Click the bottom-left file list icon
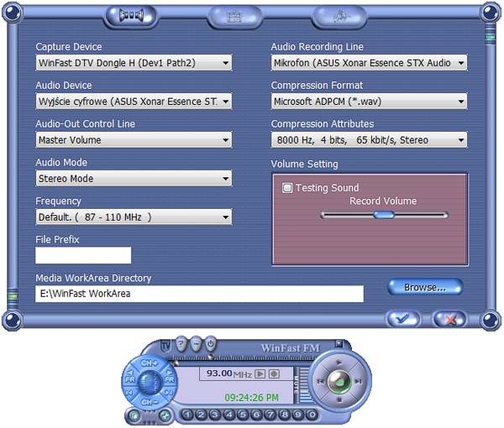 (x=134, y=416)
